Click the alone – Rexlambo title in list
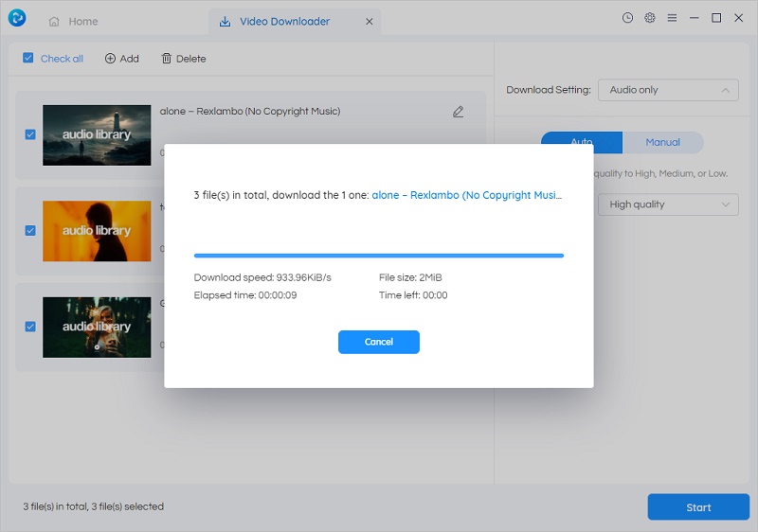This screenshot has height=532, width=758. (250, 112)
